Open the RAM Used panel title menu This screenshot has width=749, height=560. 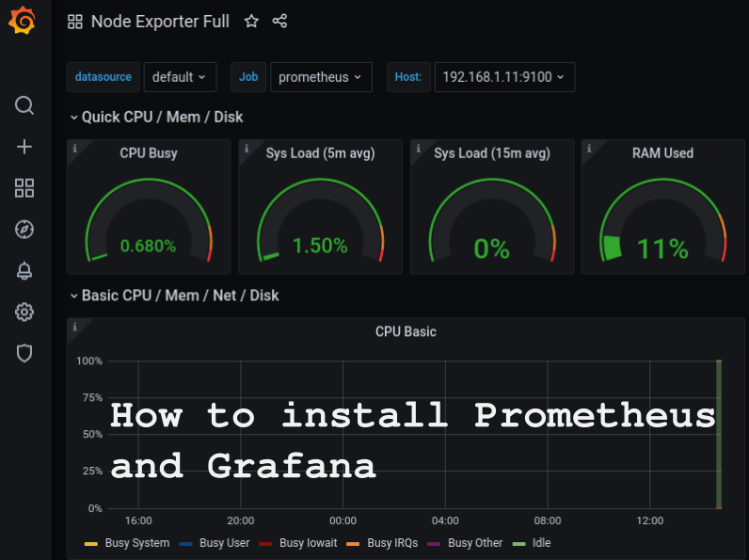662,152
